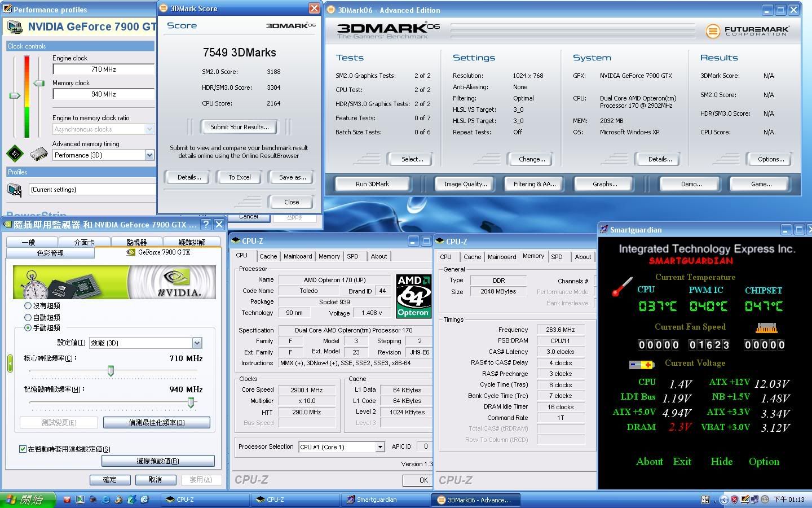Viewport: 812px width, 508px height.
Task: Click the thermometer icon in Smartguardian
Action: 623,286
